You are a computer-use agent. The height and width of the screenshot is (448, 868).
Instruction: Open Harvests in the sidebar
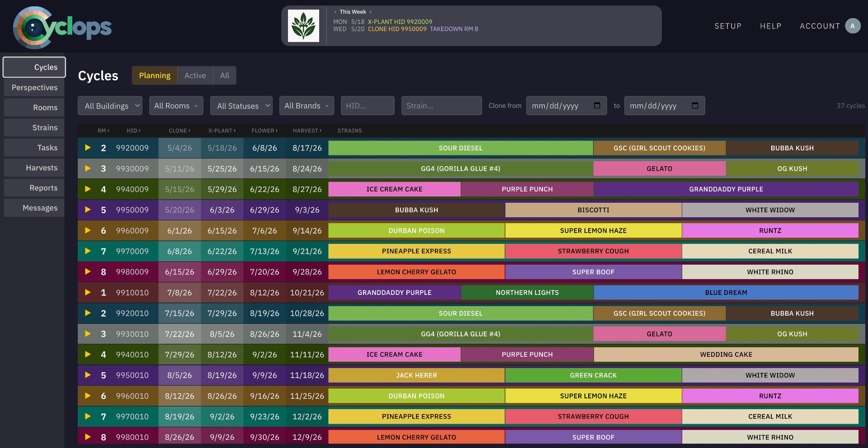tap(34, 168)
